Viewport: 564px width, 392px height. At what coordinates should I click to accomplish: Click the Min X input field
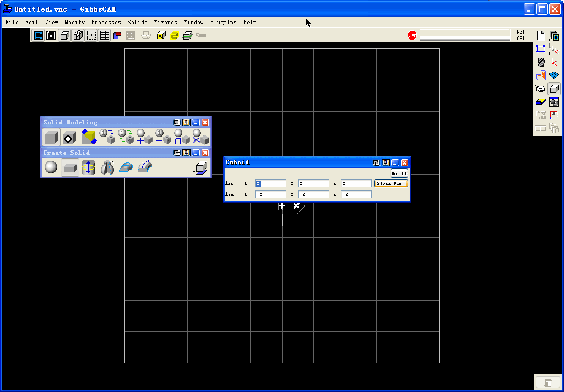coord(271,194)
